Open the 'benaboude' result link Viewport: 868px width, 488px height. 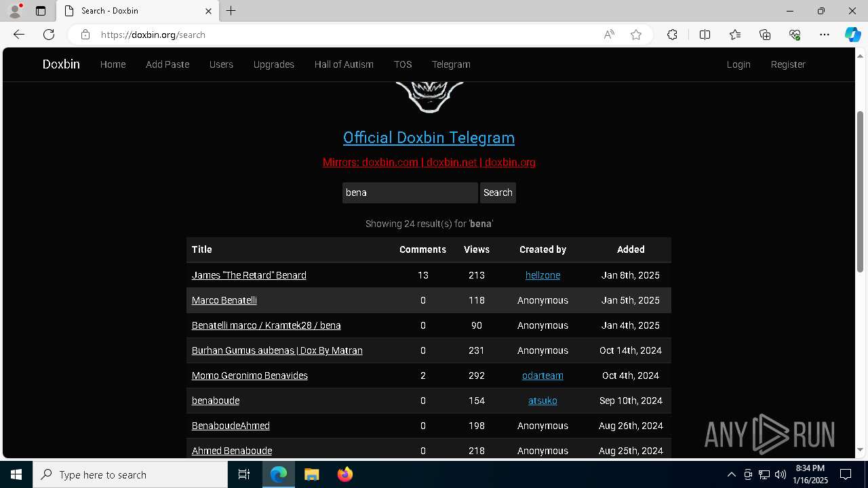(x=216, y=401)
